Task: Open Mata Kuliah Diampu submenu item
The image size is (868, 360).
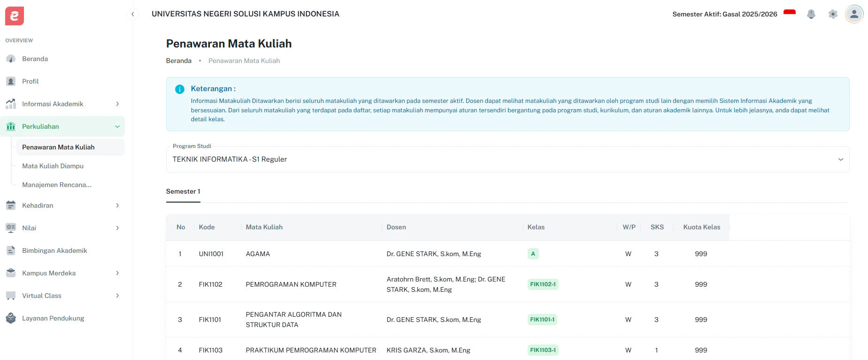Action: (x=70, y=166)
